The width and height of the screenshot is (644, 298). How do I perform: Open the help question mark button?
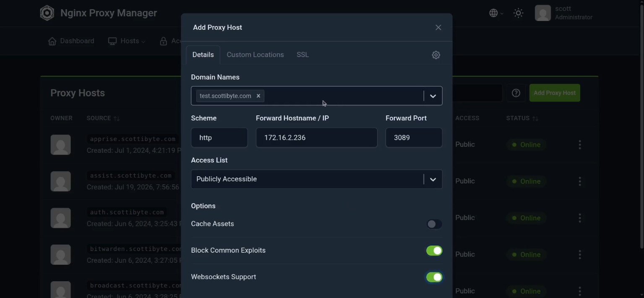click(516, 93)
